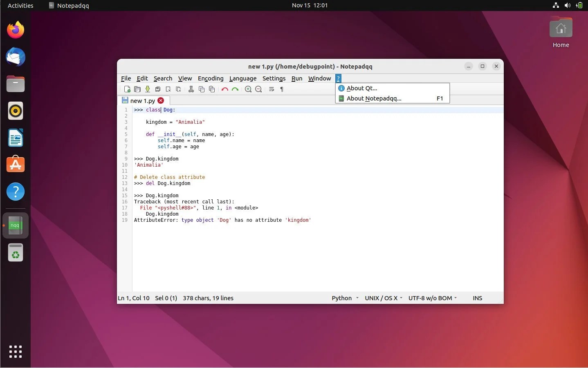This screenshot has width=588, height=368.
Task: Choose About Notepadqq from the help menu
Action: coord(374,98)
